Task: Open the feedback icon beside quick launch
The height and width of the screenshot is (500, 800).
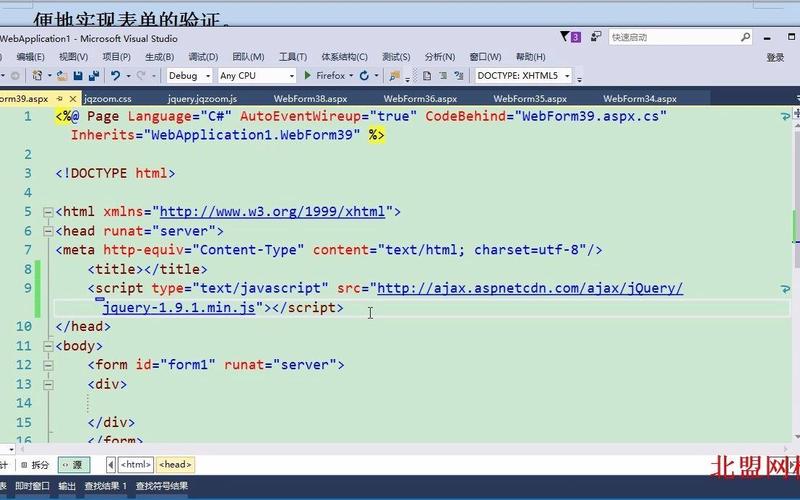Action: (x=595, y=37)
